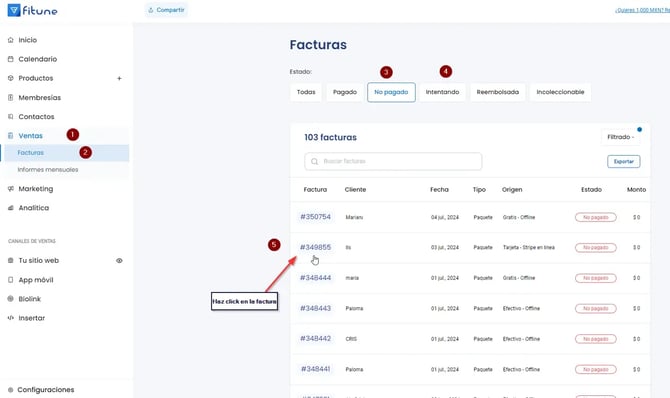Click the Marketing megaphone icon

tap(11, 189)
